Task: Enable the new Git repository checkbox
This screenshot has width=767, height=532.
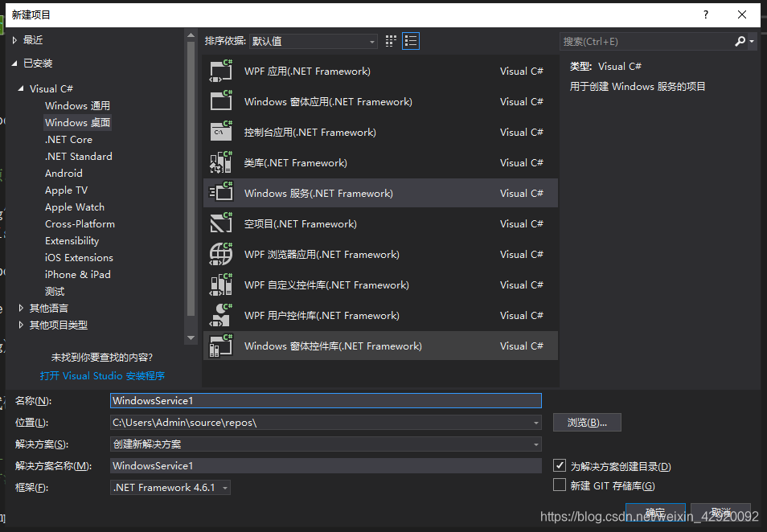Action: point(560,485)
